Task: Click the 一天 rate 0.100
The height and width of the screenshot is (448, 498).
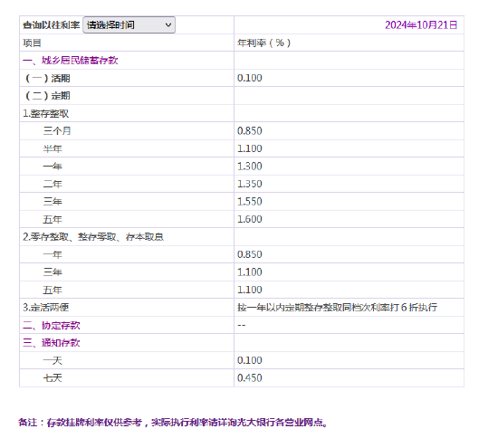Action: point(250,360)
